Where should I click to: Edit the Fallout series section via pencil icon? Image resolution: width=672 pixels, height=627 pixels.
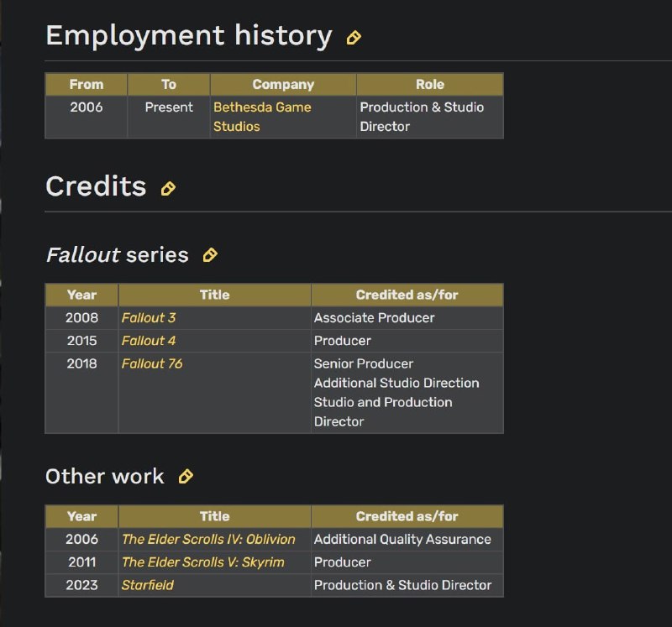(210, 255)
